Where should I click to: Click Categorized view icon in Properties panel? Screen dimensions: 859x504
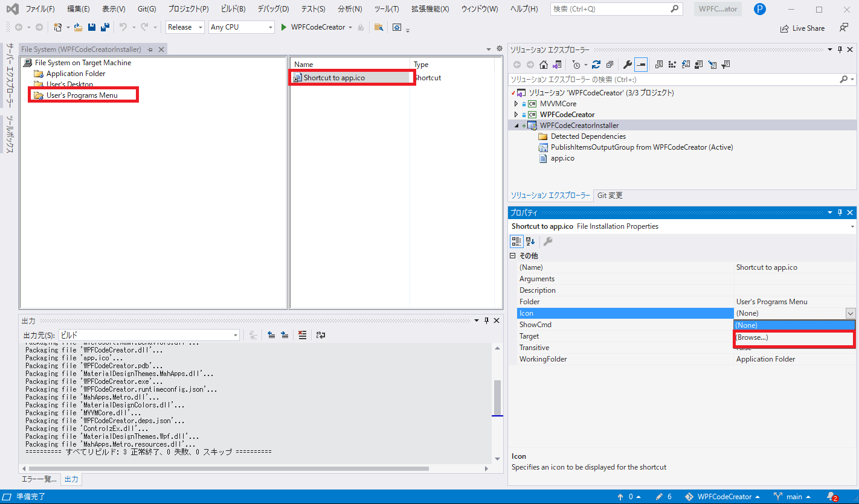[x=516, y=241]
